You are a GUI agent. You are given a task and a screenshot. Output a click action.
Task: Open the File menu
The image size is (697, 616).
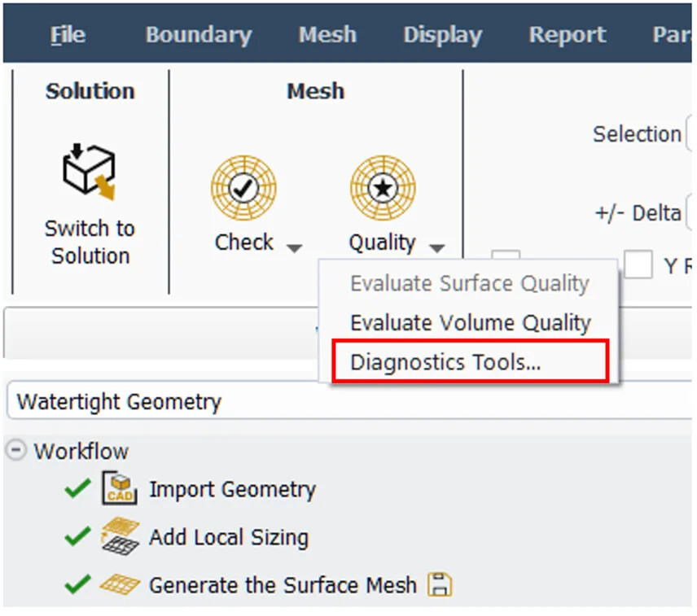(x=68, y=35)
